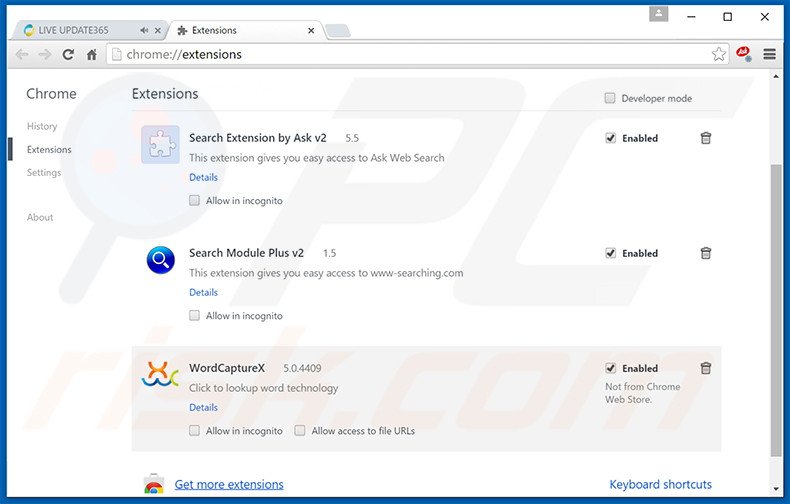This screenshot has height=504, width=790.
Task: Open Details for WordCaptureX
Action: coord(204,407)
